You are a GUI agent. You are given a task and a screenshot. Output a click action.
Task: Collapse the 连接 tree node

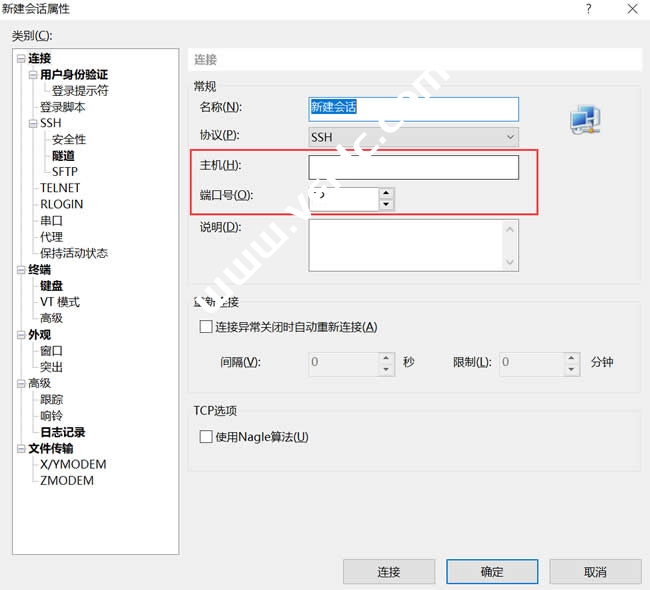tap(21, 59)
